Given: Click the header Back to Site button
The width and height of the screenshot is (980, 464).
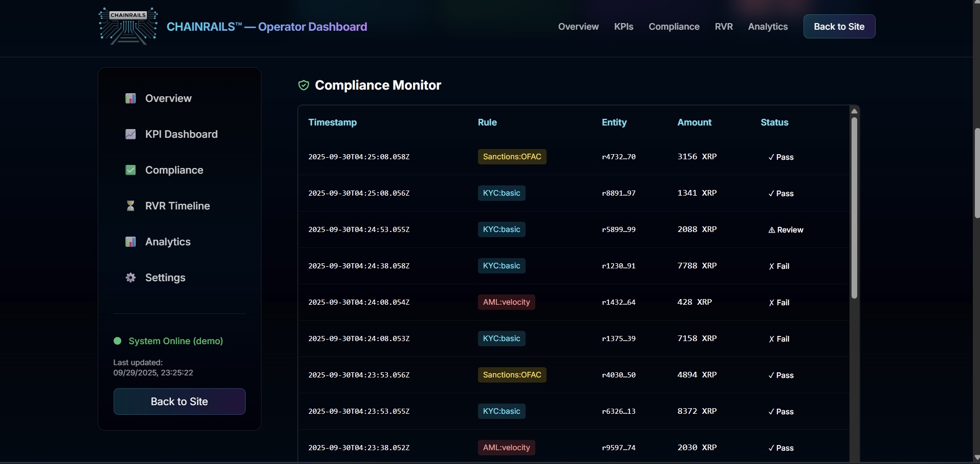Looking at the screenshot, I should [x=839, y=27].
